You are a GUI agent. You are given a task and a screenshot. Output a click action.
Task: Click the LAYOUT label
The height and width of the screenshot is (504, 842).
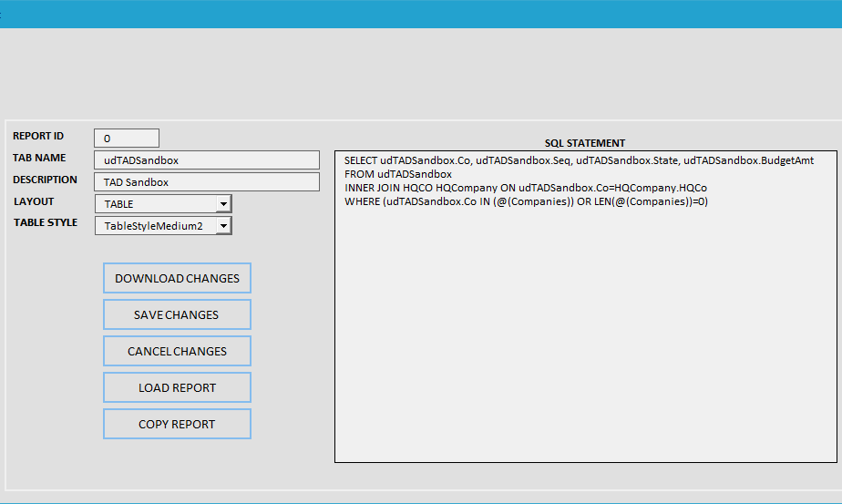point(34,201)
